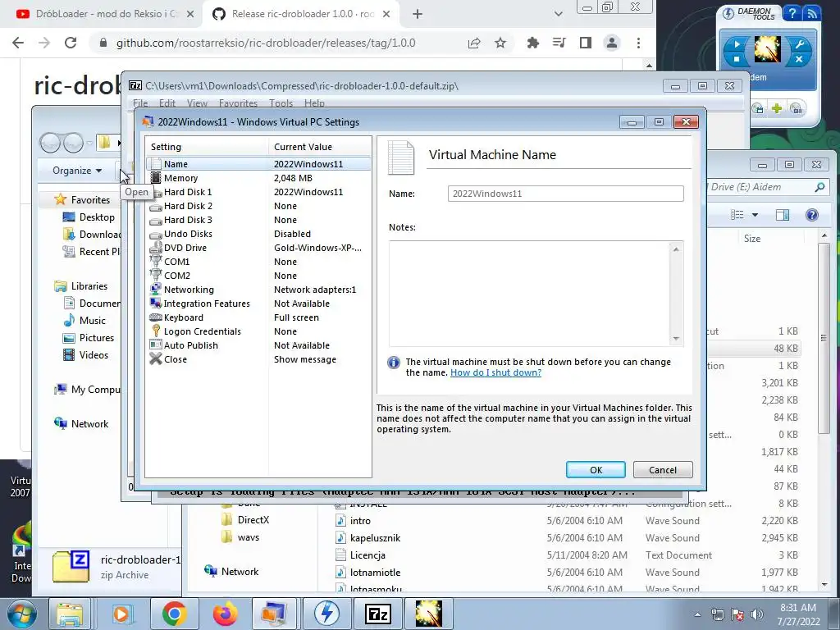Open the Pictures library
This screenshot has height=630, width=840.
[89, 337]
